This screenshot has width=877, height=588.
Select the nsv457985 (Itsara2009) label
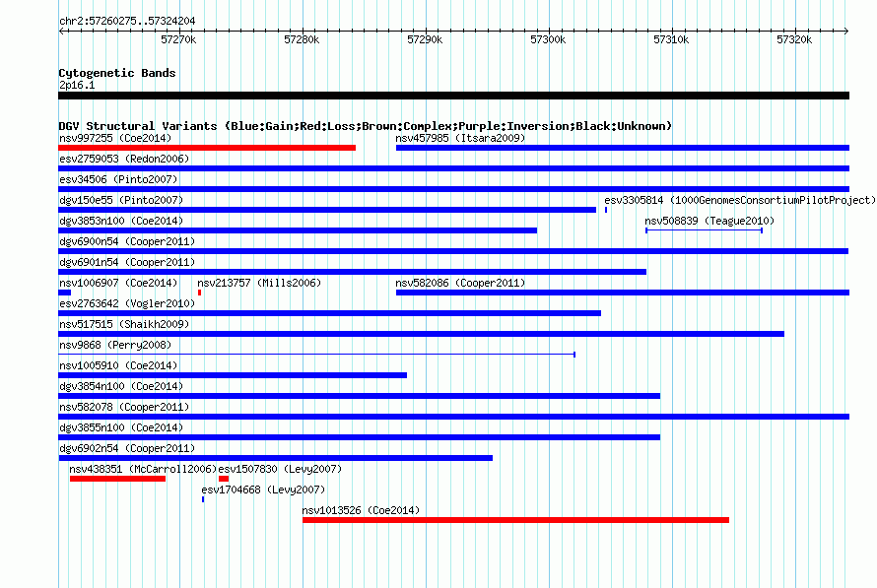point(460,138)
